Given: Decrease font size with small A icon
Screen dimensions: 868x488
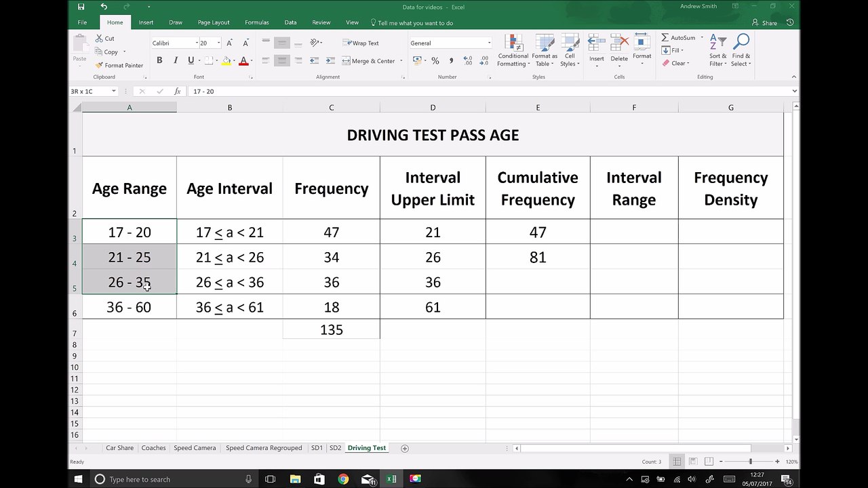Looking at the screenshot, I should tap(245, 43).
